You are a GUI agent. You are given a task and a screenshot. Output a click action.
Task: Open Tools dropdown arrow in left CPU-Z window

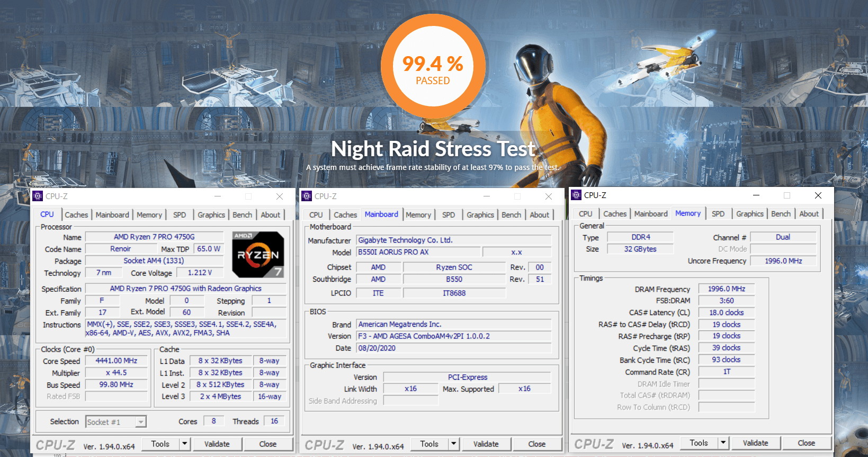tap(184, 444)
